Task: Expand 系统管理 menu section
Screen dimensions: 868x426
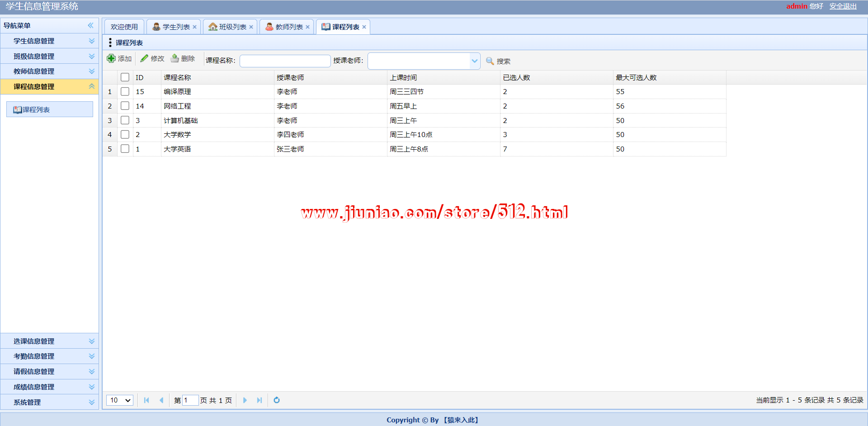Action: (x=92, y=402)
